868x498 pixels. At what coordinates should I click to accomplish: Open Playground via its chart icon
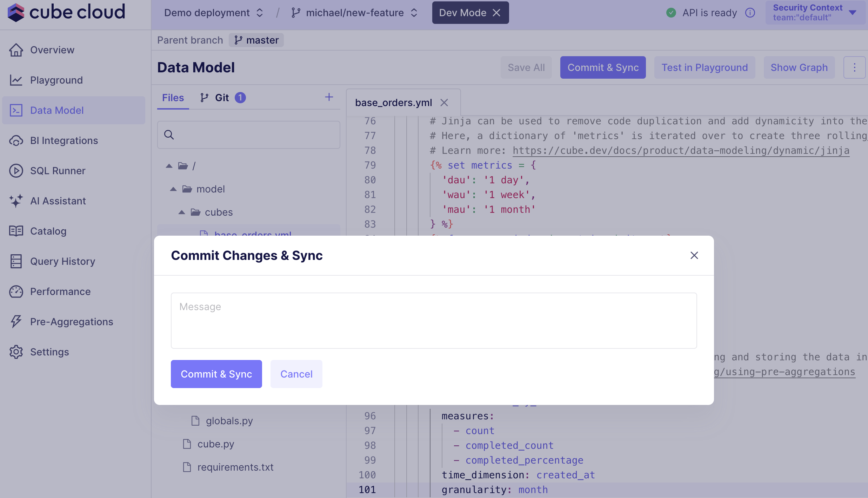click(x=16, y=80)
